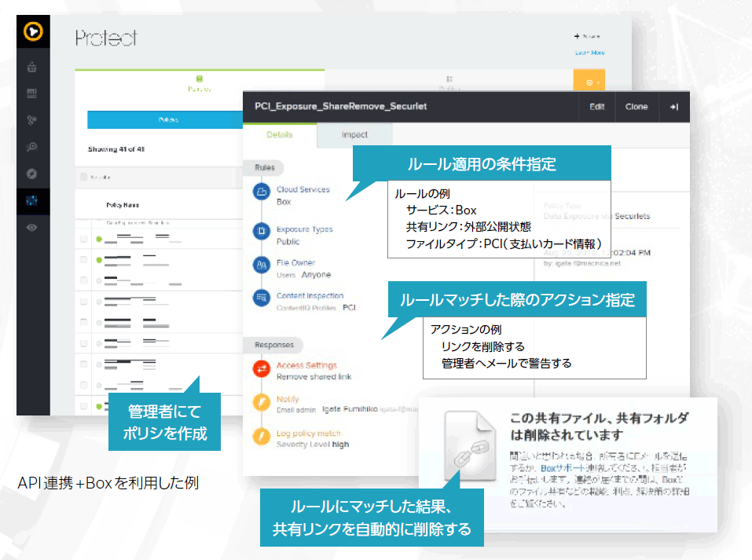Click the File Owner rule icon
Viewport: 752px width, 560px height.
click(x=262, y=265)
